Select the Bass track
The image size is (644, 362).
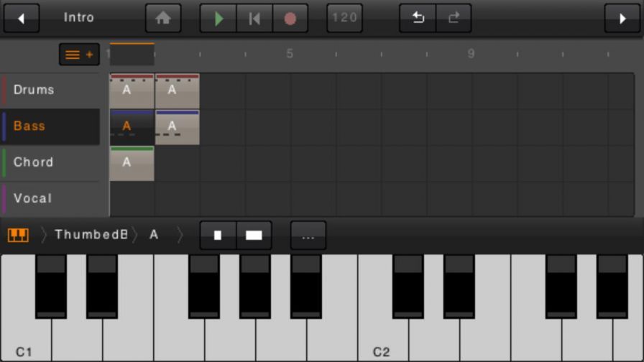(50, 126)
